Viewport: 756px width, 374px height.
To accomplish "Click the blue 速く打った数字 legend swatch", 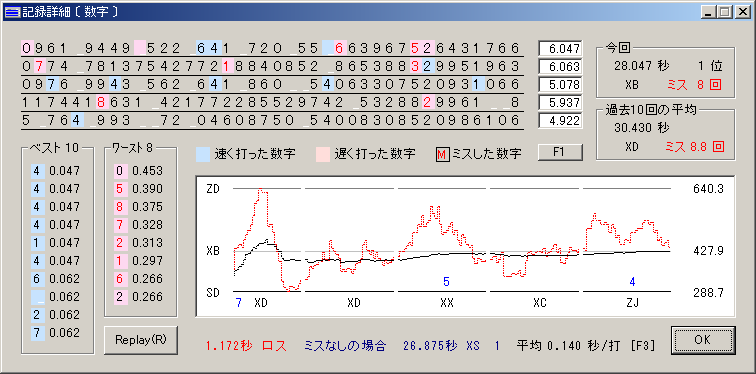I will point(202,154).
